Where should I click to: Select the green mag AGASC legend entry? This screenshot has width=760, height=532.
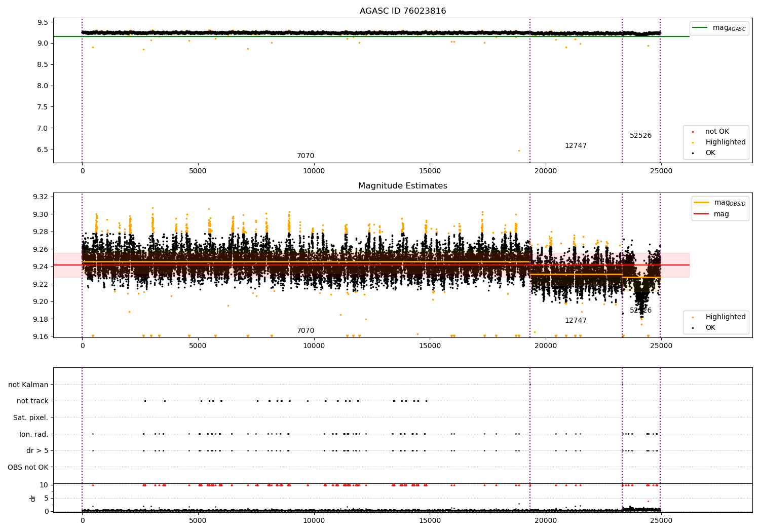[x=719, y=28]
